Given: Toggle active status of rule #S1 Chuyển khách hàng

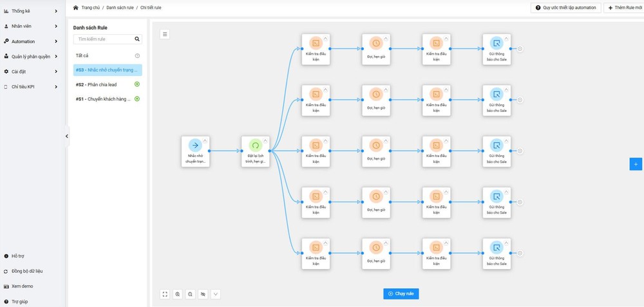Looking at the screenshot, I should click(137, 99).
